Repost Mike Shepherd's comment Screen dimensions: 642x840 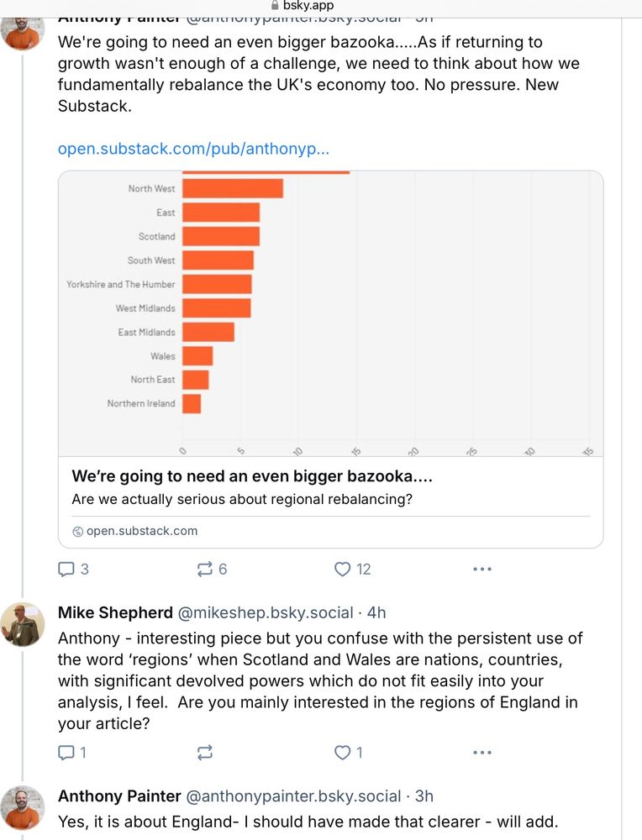coord(204,753)
